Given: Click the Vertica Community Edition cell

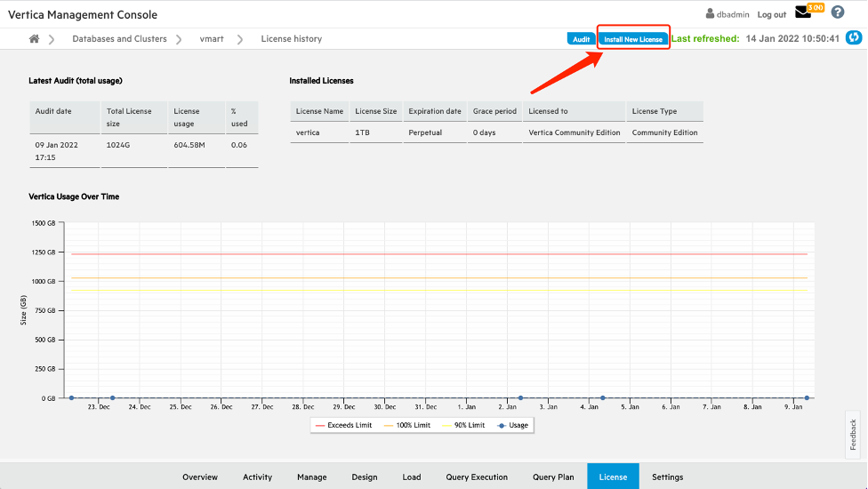Looking at the screenshot, I should coord(574,132).
